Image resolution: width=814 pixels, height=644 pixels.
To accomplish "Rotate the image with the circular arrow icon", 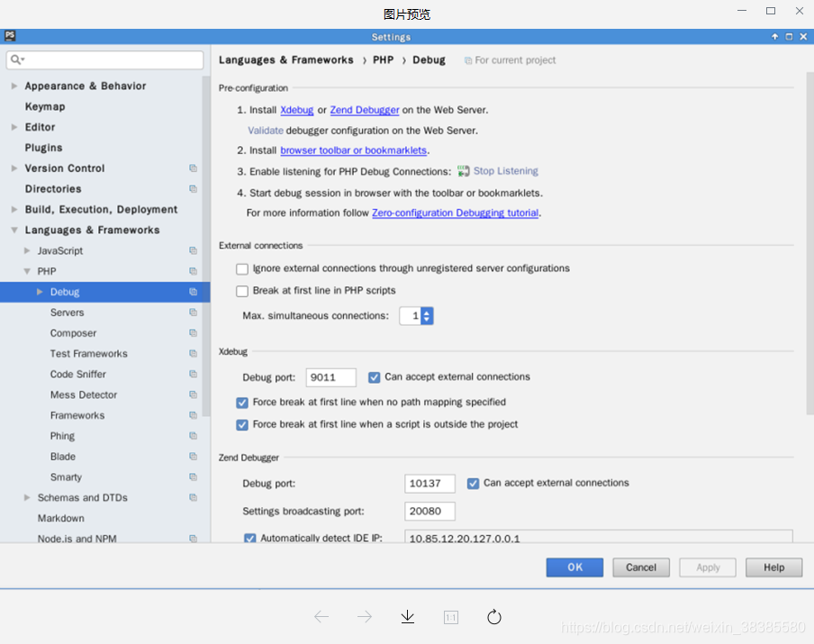I will tap(494, 616).
